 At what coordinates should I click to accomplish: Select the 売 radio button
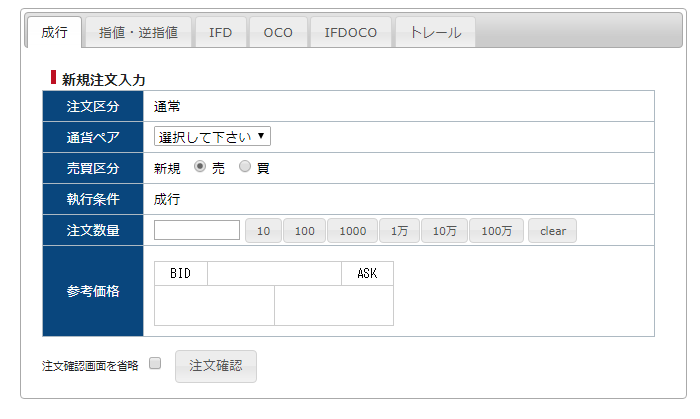coord(200,166)
